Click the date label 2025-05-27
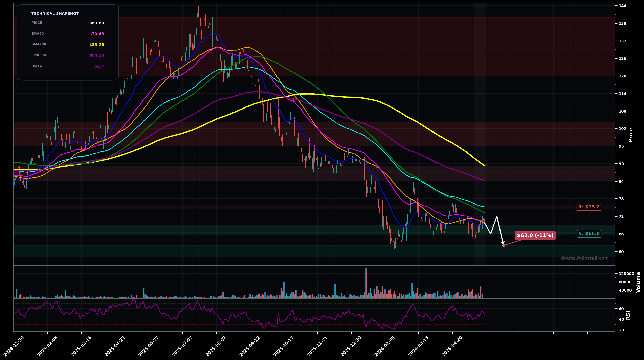The image size is (644, 360). point(149,346)
